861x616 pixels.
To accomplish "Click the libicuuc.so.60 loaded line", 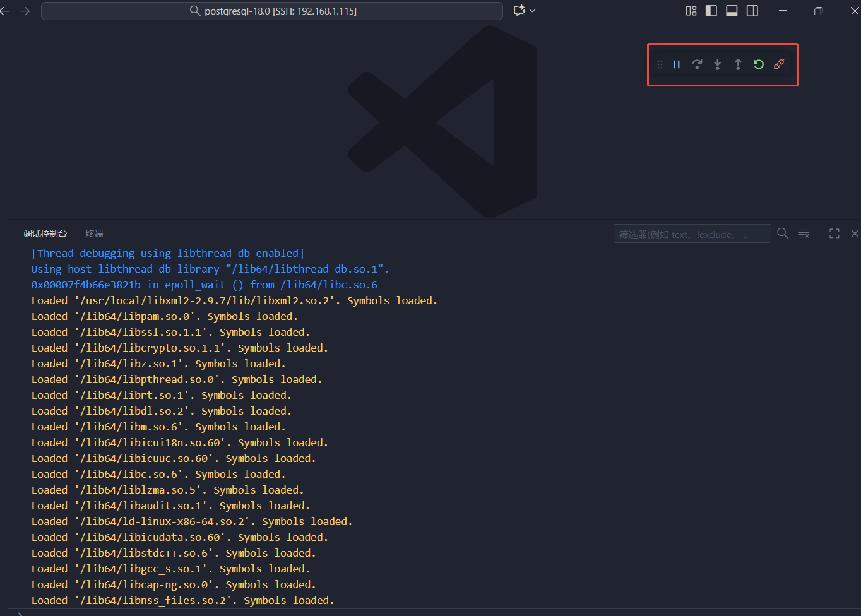I will pyautogui.click(x=174, y=458).
